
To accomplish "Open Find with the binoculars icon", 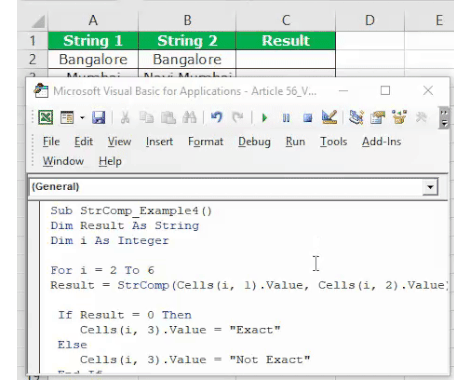I will pos(189,117).
